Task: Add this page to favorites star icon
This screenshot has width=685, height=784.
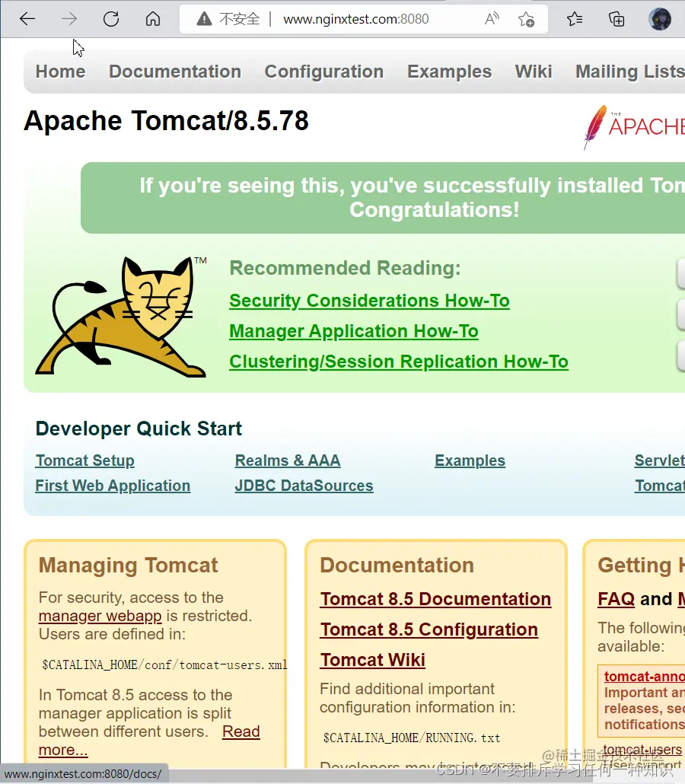Action: pos(526,19)
